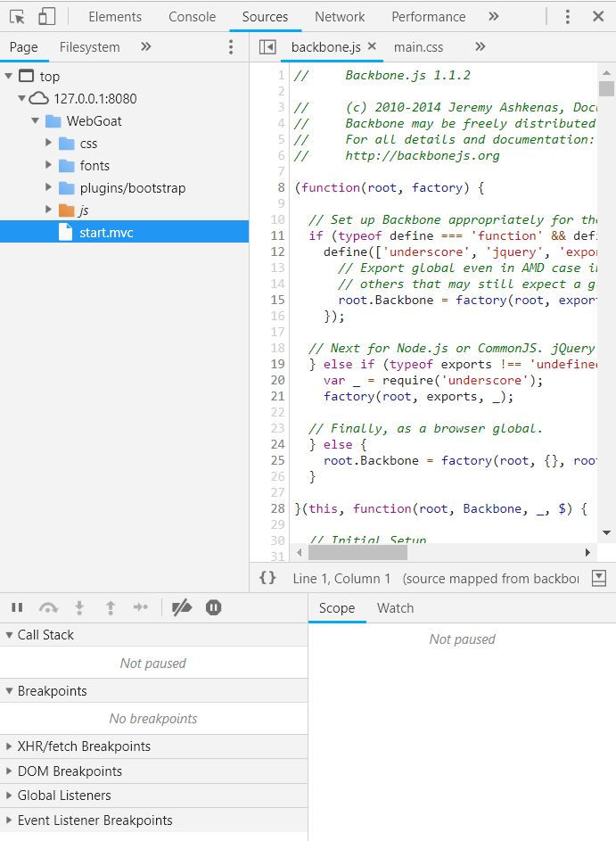The height and width of the screenshot is (841, 616).
Task: Expand the css folder
Action: pos(48,143)
